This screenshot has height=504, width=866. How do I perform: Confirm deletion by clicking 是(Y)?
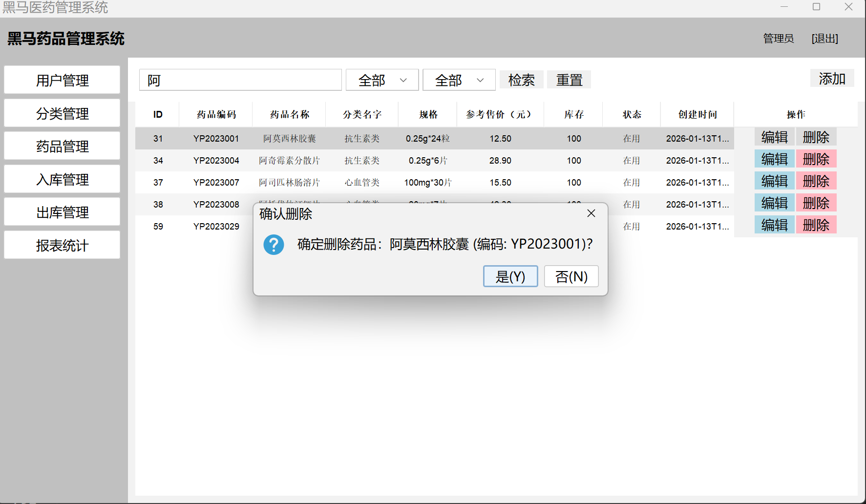tap(510, 276)
